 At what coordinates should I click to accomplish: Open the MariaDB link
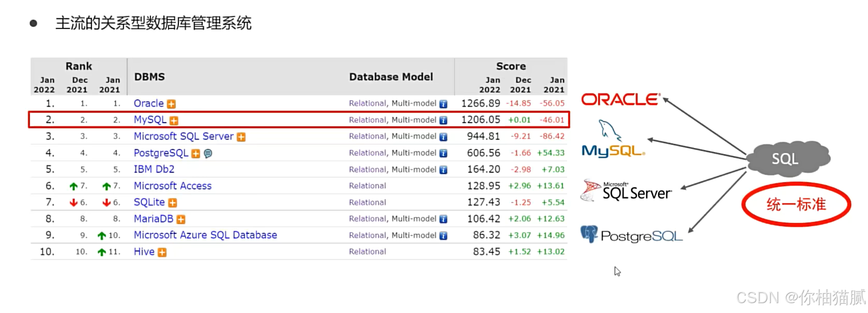coord(153,219)
